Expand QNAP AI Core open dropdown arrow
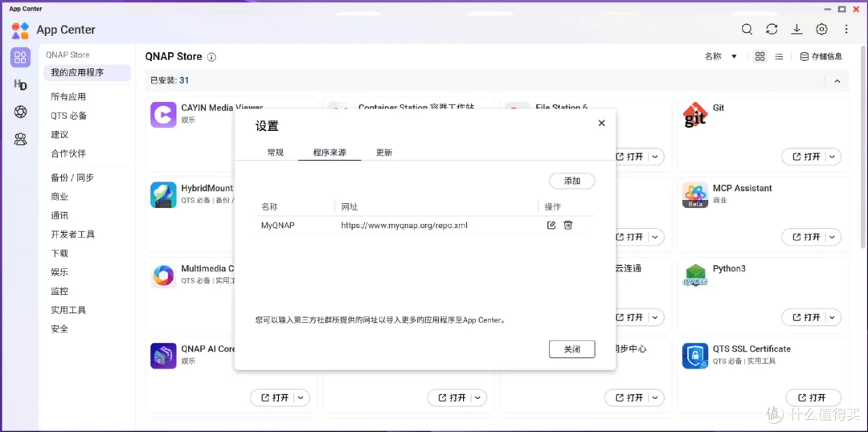The height and width of the screenshot is (432, 868). point(301,397)
